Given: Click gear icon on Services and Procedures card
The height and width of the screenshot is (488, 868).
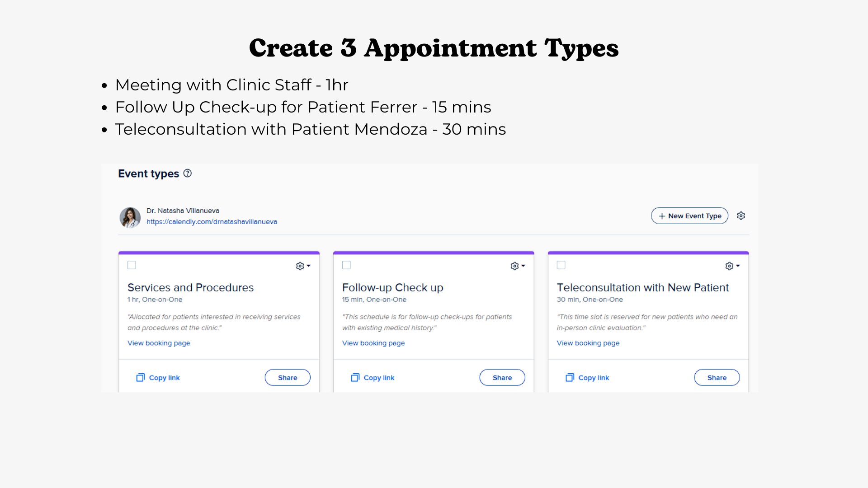Looking at the screenshot, I should pyautogui.click(x=300, y=266).
